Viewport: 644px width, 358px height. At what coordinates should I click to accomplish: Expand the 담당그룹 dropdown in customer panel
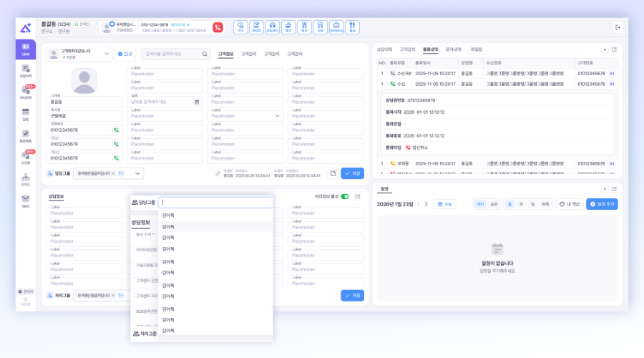pyautogui.click(x=137, y=173)
